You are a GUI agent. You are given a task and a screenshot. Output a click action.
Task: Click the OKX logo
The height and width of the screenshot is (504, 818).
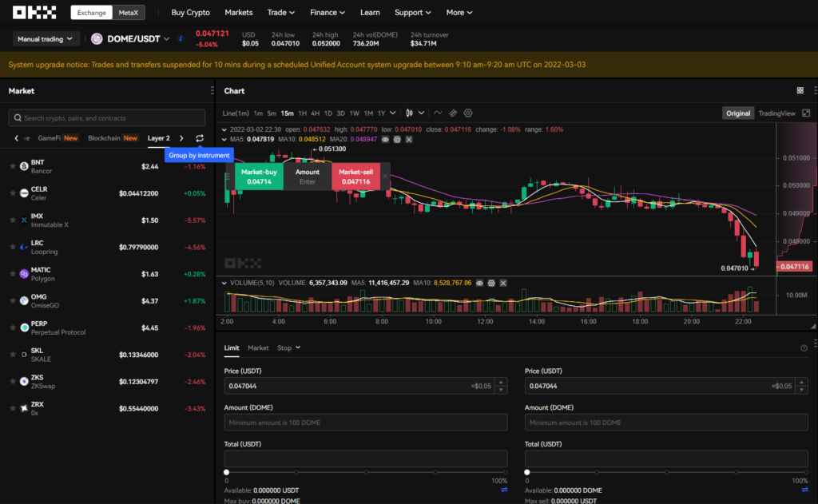34,13
